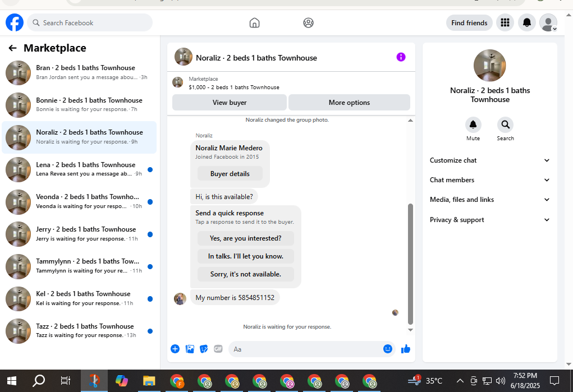Open Windows taskbar search
The height and width of the screenshot is (392, 573).
click(x=39, y=381)
